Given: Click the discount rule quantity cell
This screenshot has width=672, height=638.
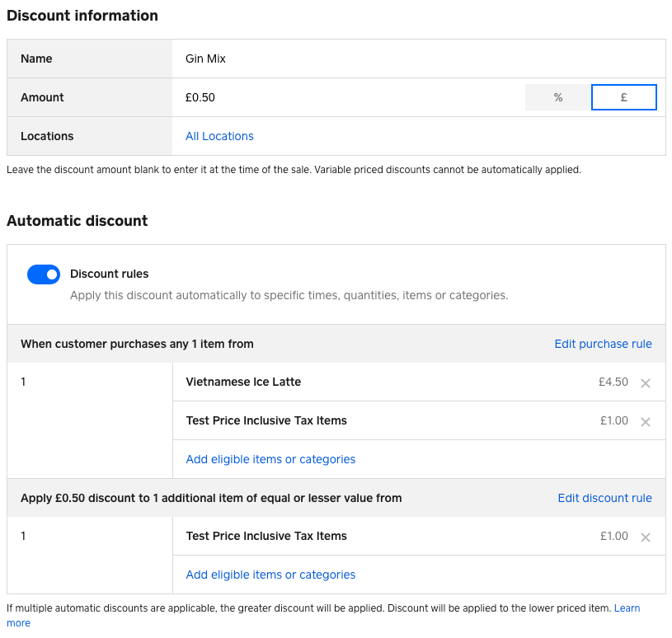Looking at the screenshot, I should [x=89, y=555].
